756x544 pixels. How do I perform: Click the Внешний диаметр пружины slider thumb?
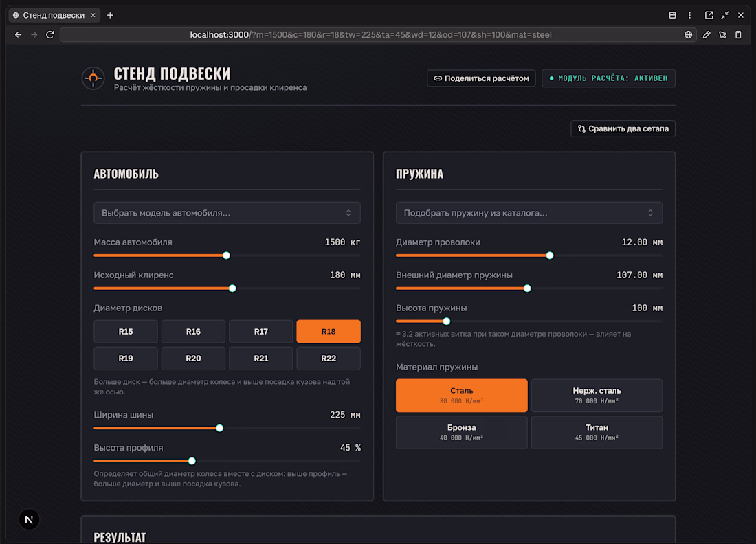pyautogui.click(x=527, y=288)
